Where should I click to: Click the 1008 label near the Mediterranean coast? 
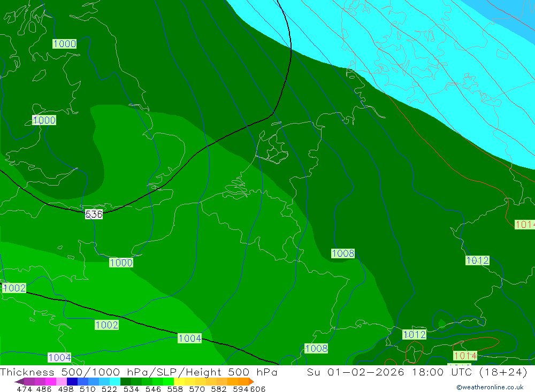coord(316,348)
